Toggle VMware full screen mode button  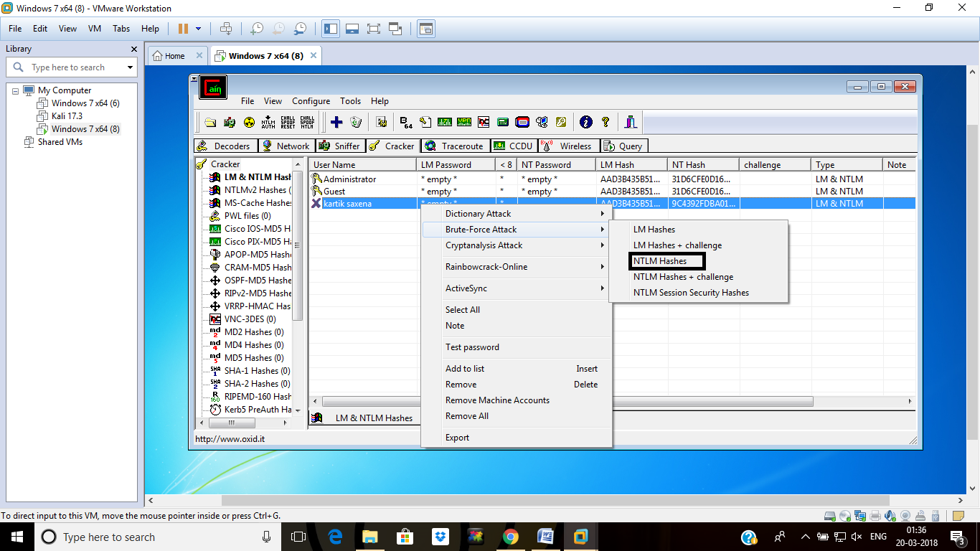tap(373, 29)
